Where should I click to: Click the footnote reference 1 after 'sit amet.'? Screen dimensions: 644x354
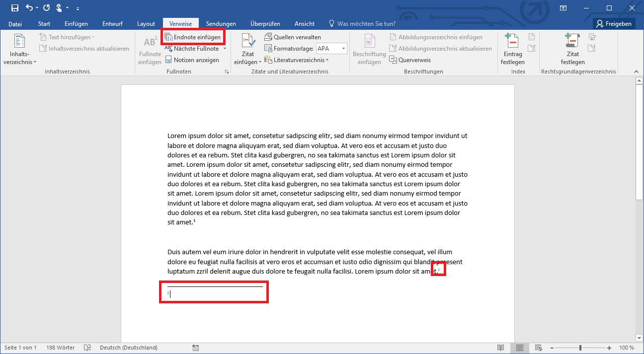tap(194, 221)
